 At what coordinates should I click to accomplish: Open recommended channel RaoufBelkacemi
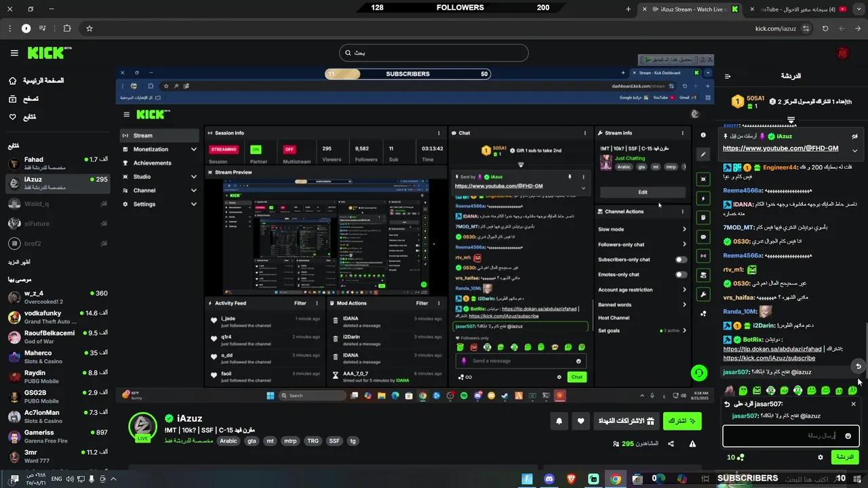[58, 337]
